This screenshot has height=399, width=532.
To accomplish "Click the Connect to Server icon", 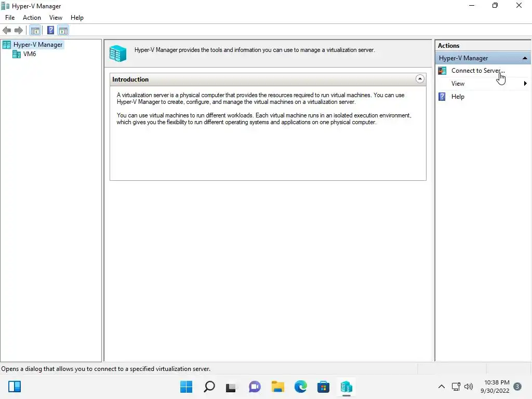I will click(x=442, y=71).
